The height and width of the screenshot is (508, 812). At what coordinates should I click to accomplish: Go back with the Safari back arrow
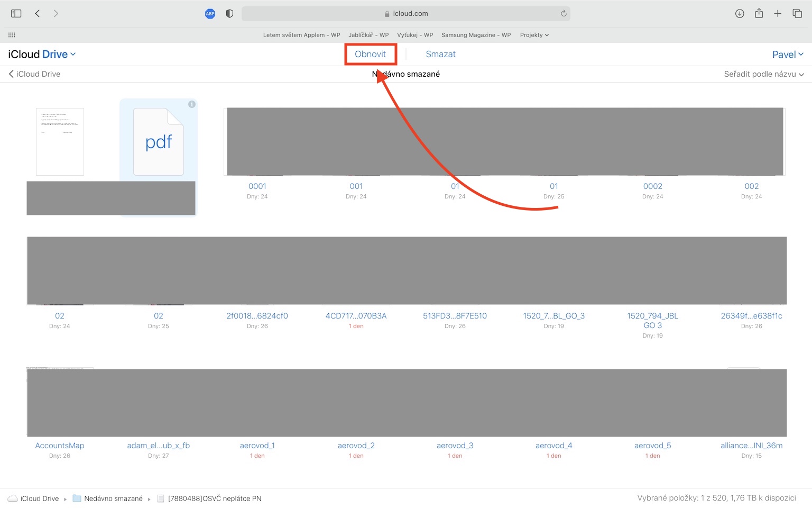[x=38, y=14]
